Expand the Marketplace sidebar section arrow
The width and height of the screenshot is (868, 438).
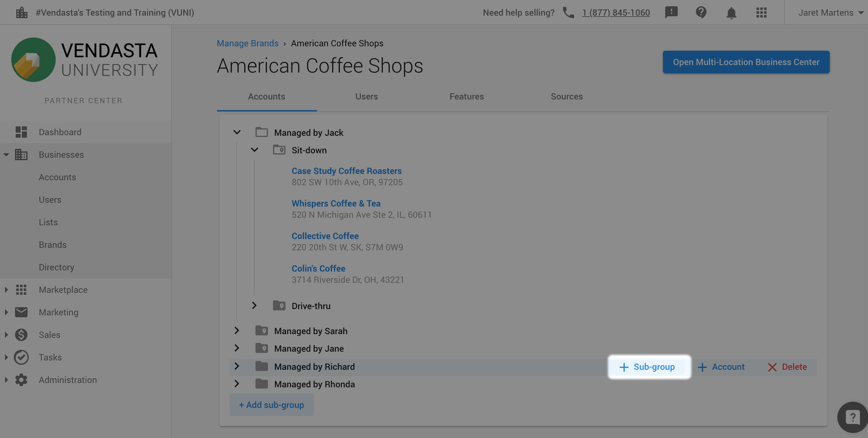tap(6, 290)
